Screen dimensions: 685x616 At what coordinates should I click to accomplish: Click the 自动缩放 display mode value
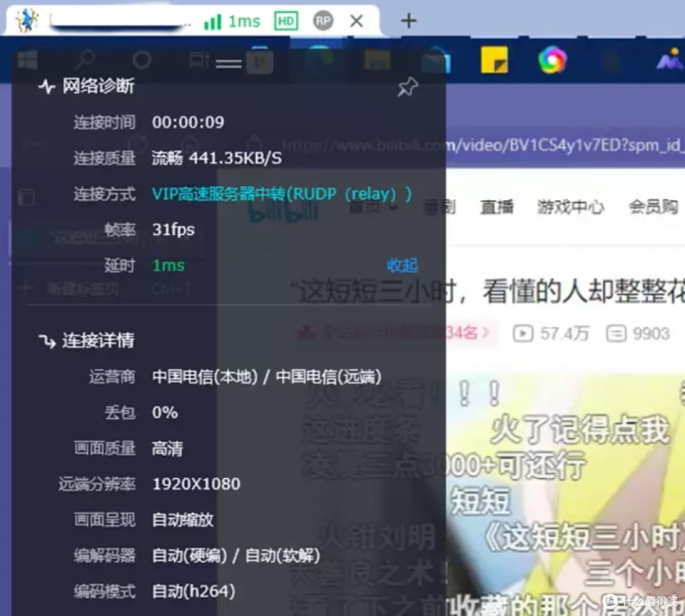[x=183, y=520]
